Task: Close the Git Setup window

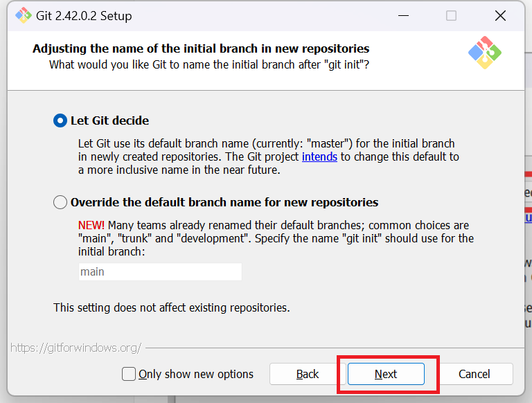Action: click(x=500, y=16)
